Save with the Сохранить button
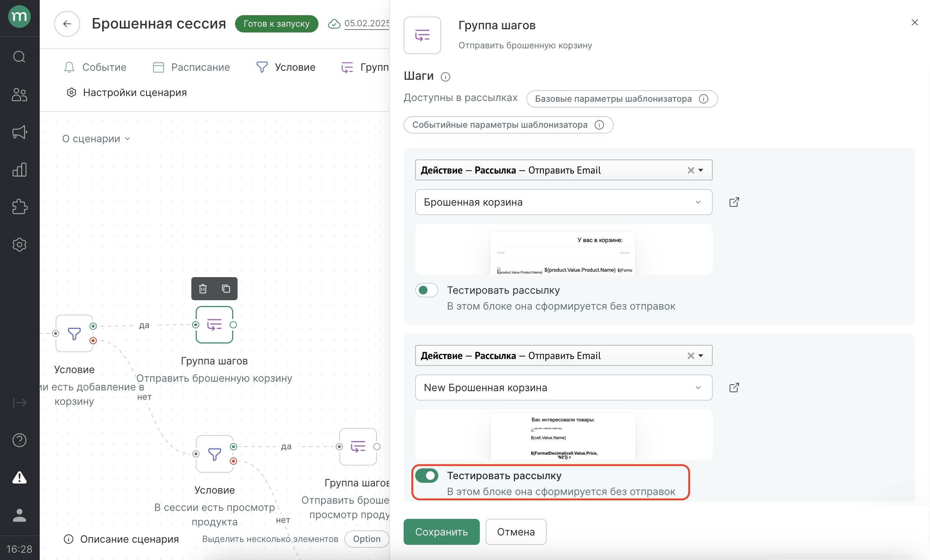 [x=442, y=532]
